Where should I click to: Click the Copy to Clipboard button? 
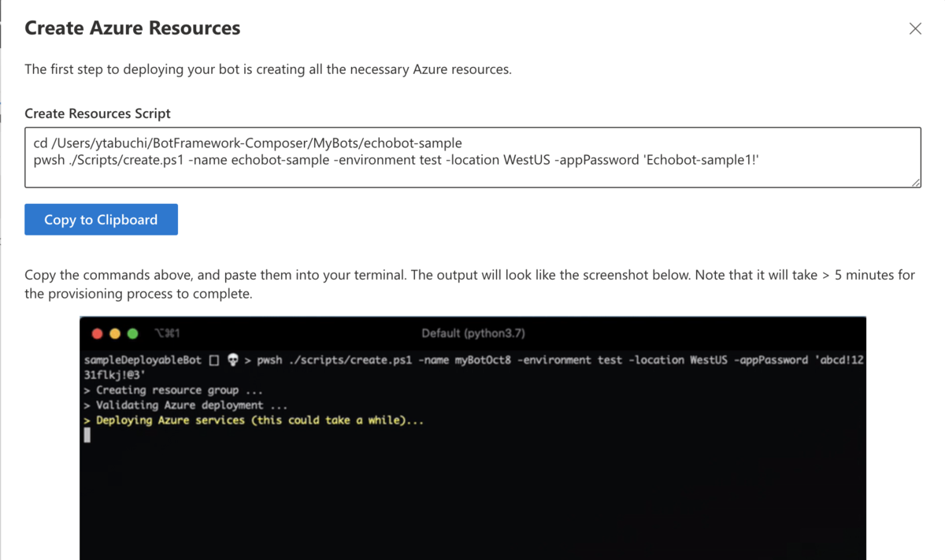coord(101,220)
